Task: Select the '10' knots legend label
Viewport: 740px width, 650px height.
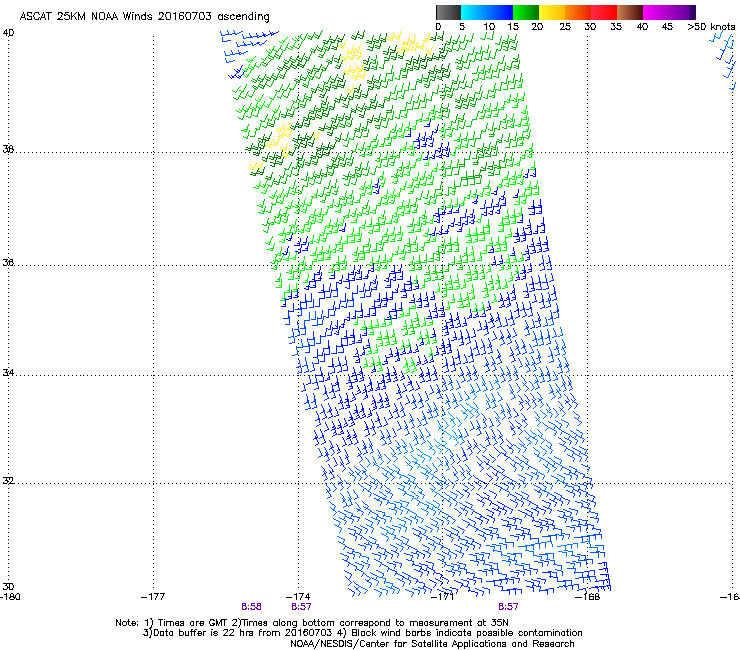Action: pos(489,26)
